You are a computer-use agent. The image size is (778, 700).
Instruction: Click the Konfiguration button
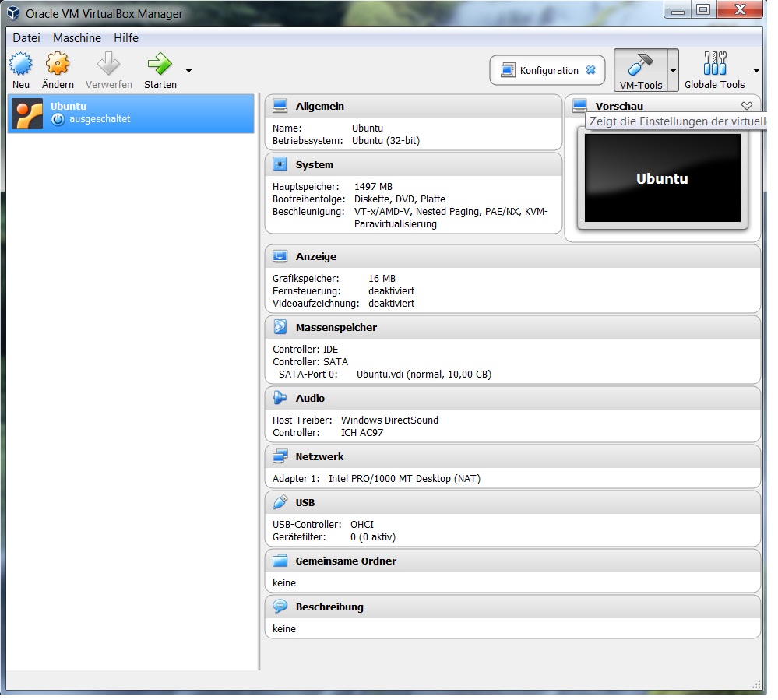[x=547, y=70]
